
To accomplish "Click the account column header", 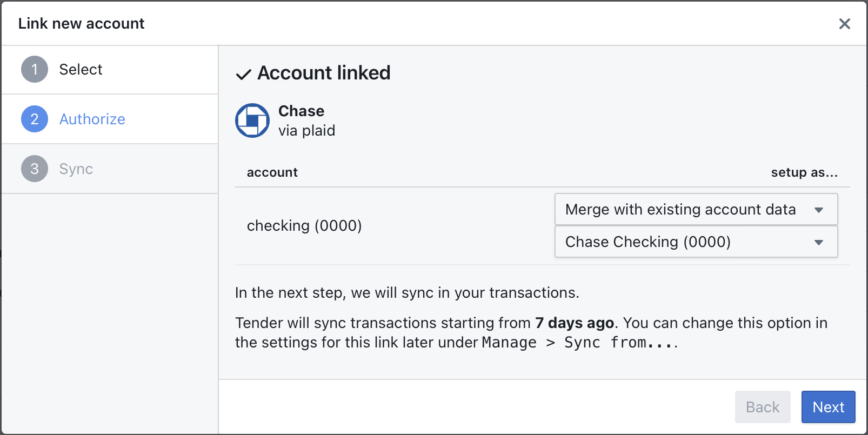I will click(x=272, y=172).
